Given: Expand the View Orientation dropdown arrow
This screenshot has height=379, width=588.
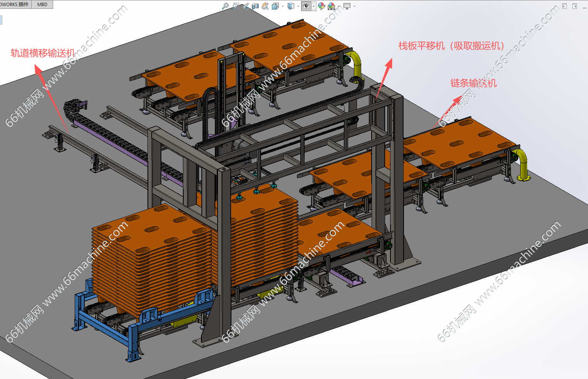Looking at the screenshot, I should pyautogui.click(x=283, y=6).
